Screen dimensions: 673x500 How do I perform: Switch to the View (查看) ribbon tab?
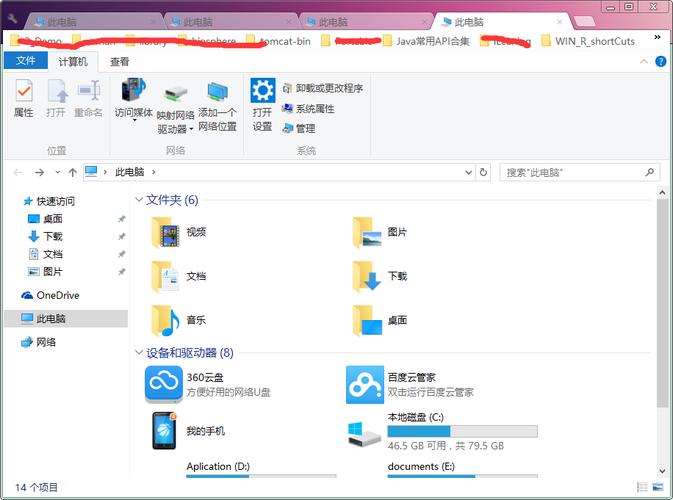pos(119,62)
